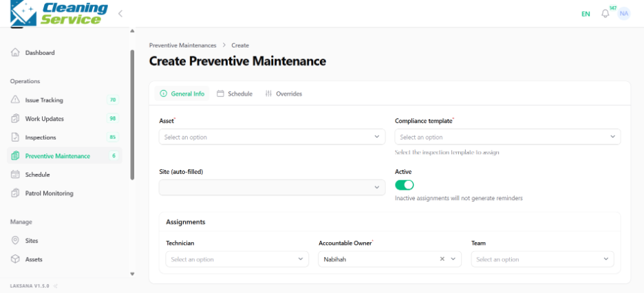This screenshot has width=644, height=293.
Task: Open Sites under Manage
Action: tap(65, 241)
